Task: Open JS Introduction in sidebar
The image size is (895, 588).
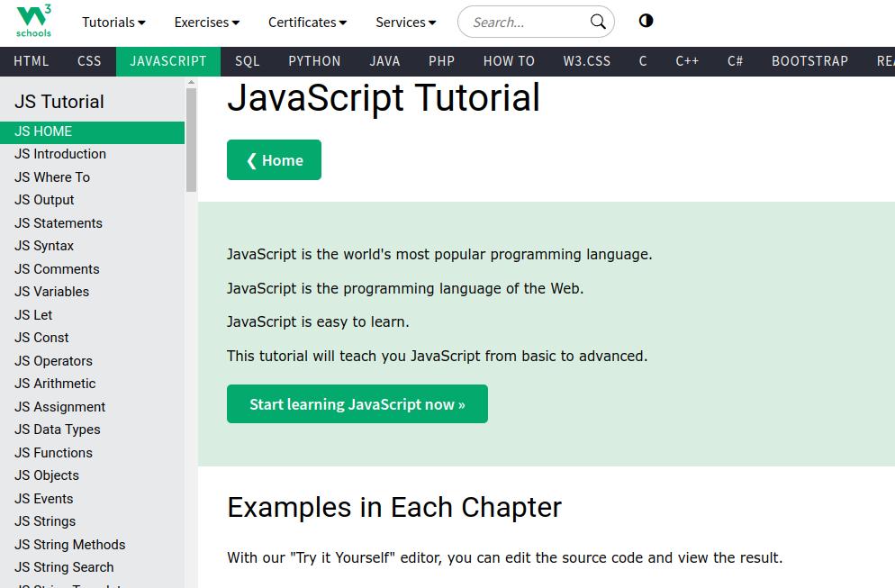Action: tap(92, 154)
